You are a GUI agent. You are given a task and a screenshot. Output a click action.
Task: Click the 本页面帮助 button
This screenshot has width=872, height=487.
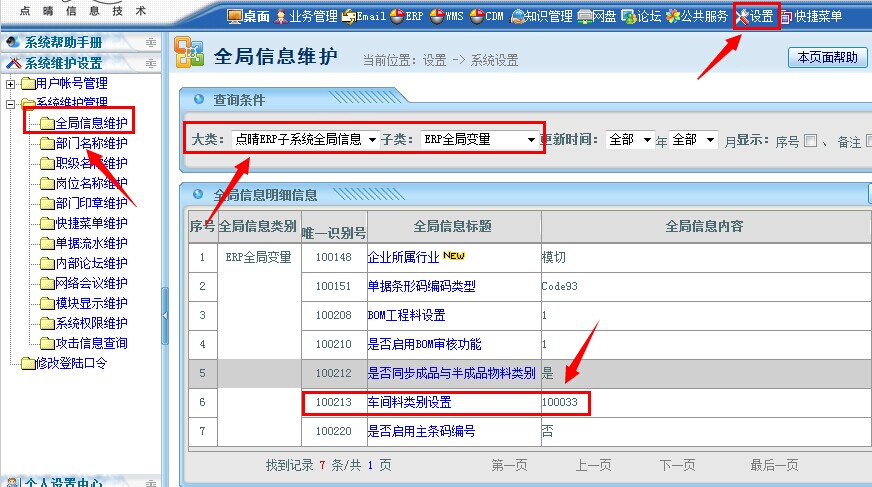pyautogui.click(x=828, y=57)
